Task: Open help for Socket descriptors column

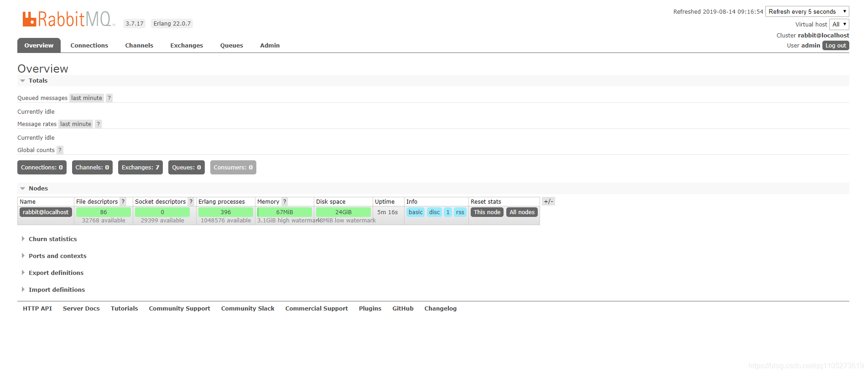Action: [191, 201]
